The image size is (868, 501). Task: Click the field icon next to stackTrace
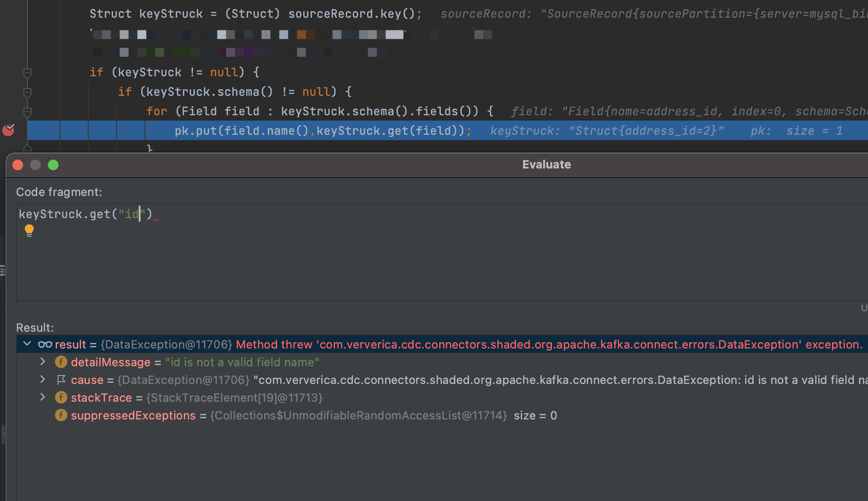pyautogui.click(x=61, y=397)
